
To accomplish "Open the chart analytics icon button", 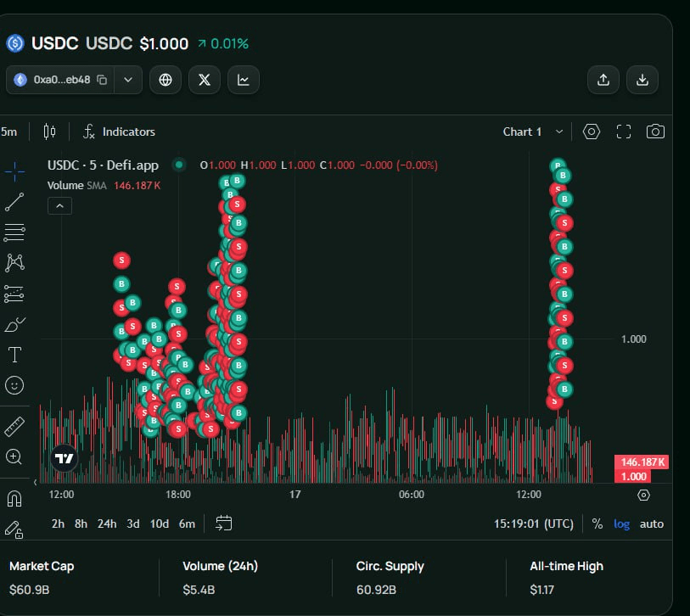I will 244,80.
